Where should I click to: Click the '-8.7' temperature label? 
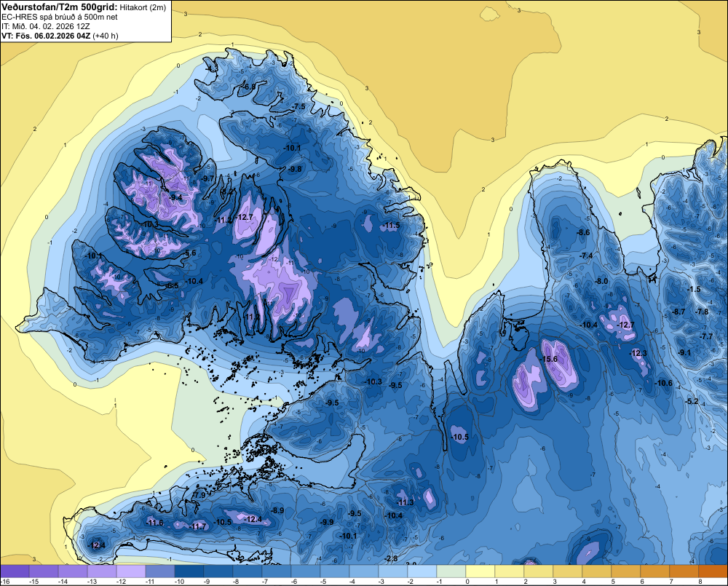(x=678, y=312)
